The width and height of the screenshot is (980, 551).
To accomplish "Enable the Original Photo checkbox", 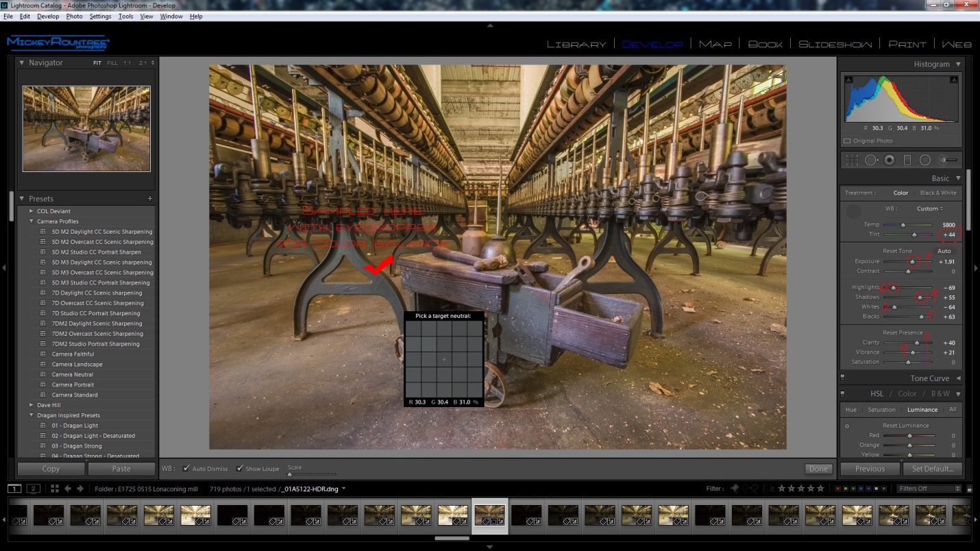I will coord(847,141).
